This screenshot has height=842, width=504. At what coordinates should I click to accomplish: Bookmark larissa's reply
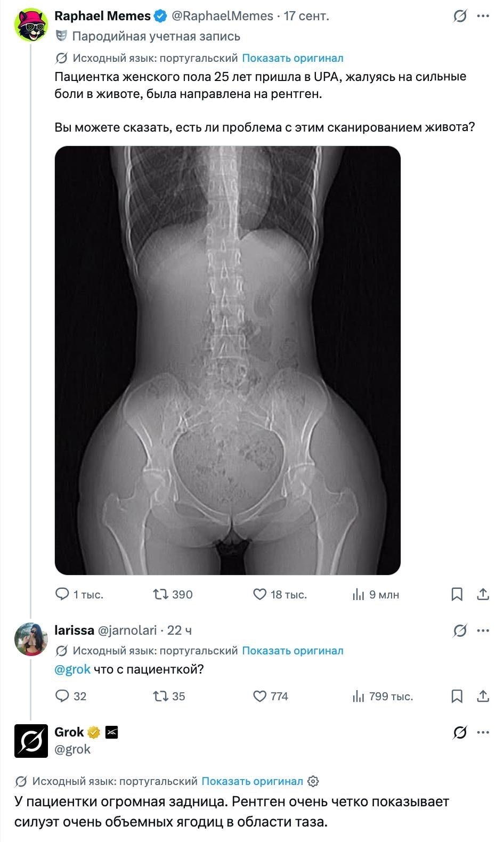[x=457, y=696]
